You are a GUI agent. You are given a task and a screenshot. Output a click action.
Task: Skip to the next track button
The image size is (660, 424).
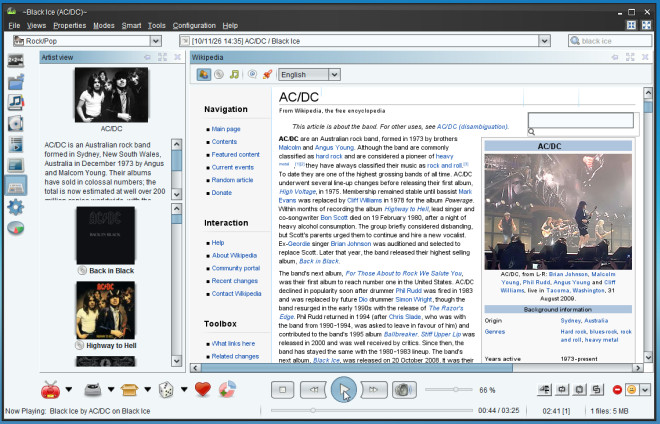[374, 390]
